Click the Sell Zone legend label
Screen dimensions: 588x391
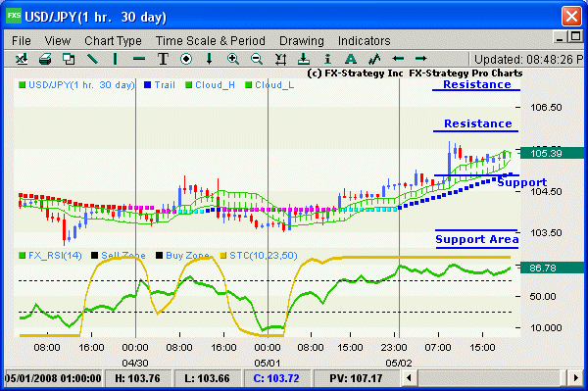click(x=123, y=256)
